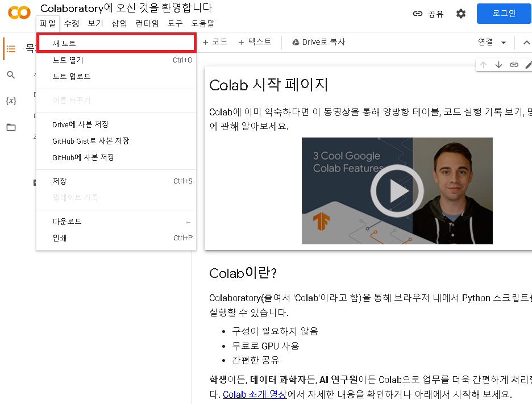
Task: Select the search icon in the sidebar
Action: (x=10, y=74)
